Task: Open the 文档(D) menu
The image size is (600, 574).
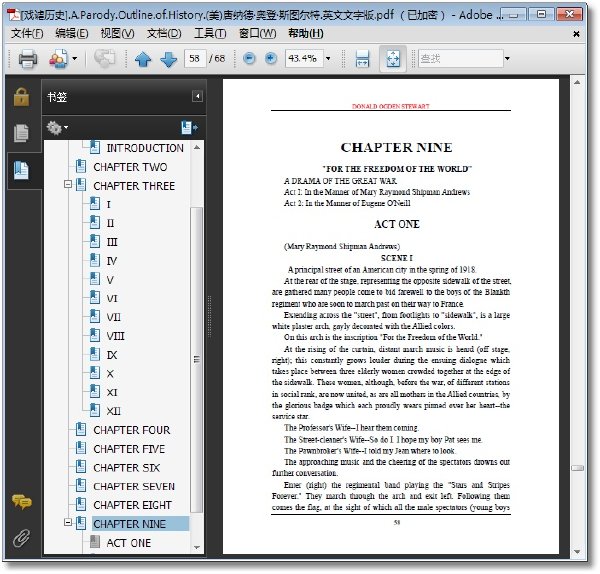Action: tap(164, 34)
